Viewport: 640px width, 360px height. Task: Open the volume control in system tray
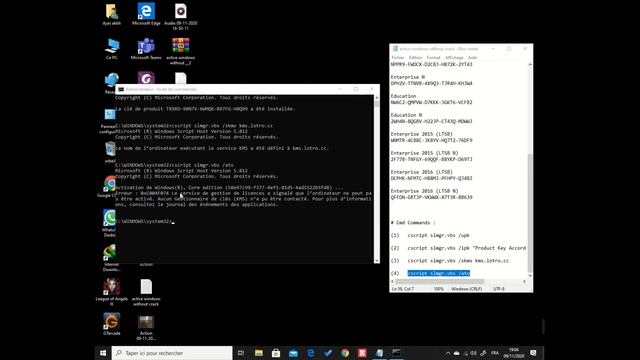coord(473,353)
